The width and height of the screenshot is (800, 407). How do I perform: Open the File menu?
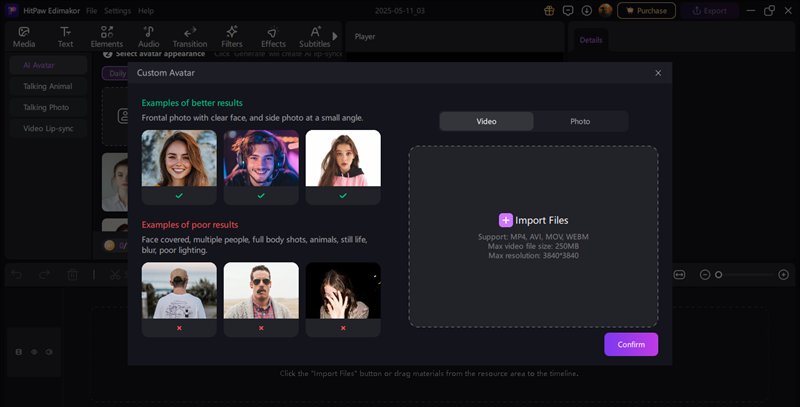[92, 10]
